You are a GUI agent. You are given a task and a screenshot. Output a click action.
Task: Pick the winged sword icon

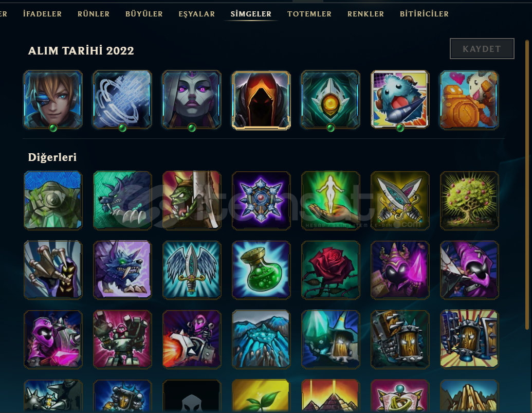[192, 270]
